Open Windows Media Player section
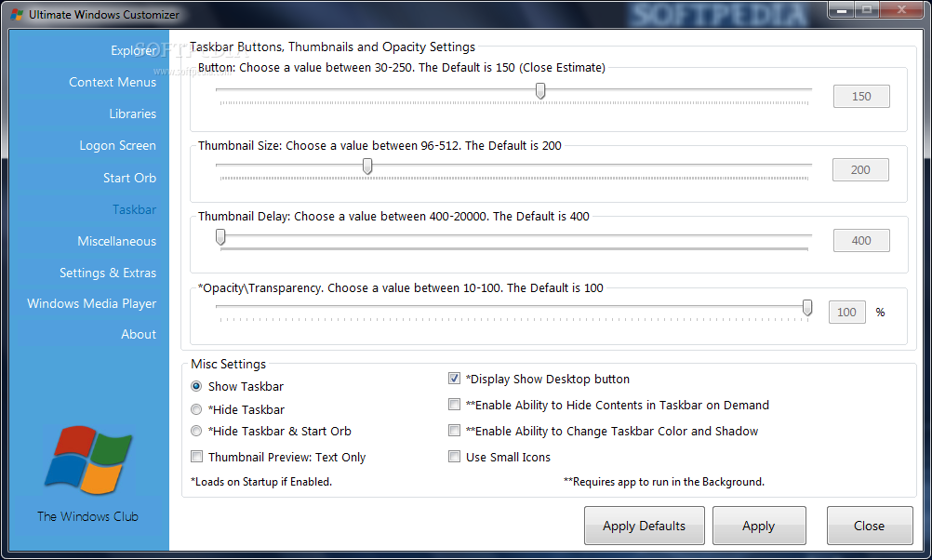The height and width of the screenshot is (560, 932). [x=91, y=304]
